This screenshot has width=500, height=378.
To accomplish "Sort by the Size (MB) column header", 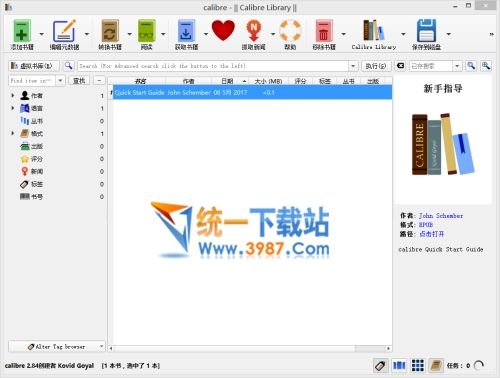I will coord(268,81).
